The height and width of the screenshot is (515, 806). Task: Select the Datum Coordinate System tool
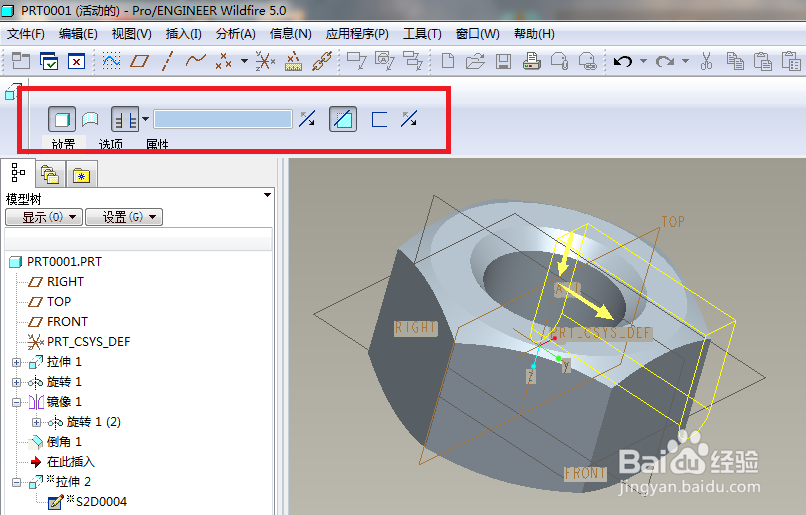tap(265, 61)
